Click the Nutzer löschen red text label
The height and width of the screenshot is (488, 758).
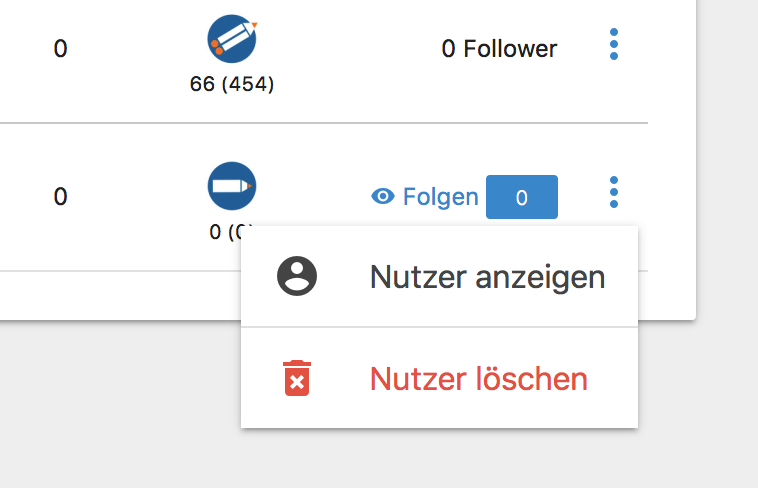(479, 379)
